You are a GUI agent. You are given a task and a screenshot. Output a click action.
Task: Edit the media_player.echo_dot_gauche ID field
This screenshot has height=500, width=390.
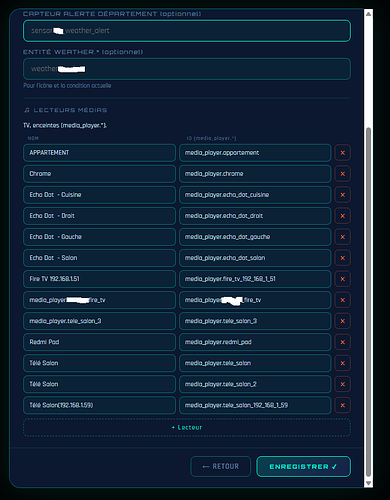(255, 237)
